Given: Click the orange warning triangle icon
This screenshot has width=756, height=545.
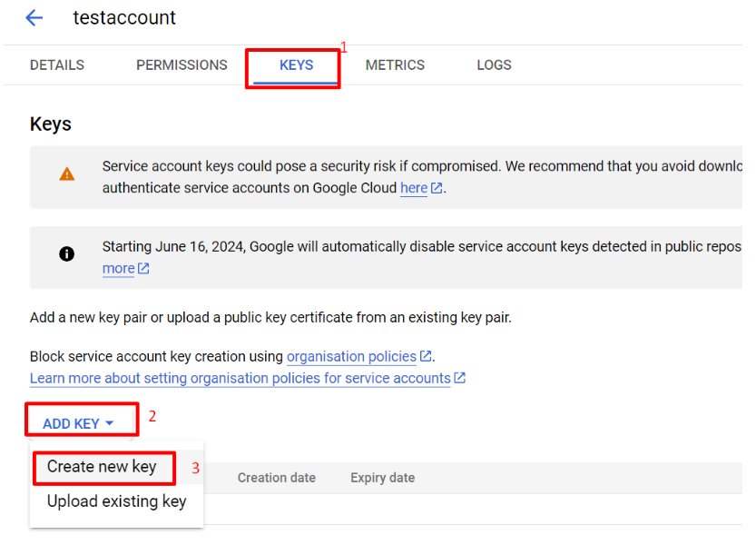Looking at the screenshot, I should pos(67,174).
